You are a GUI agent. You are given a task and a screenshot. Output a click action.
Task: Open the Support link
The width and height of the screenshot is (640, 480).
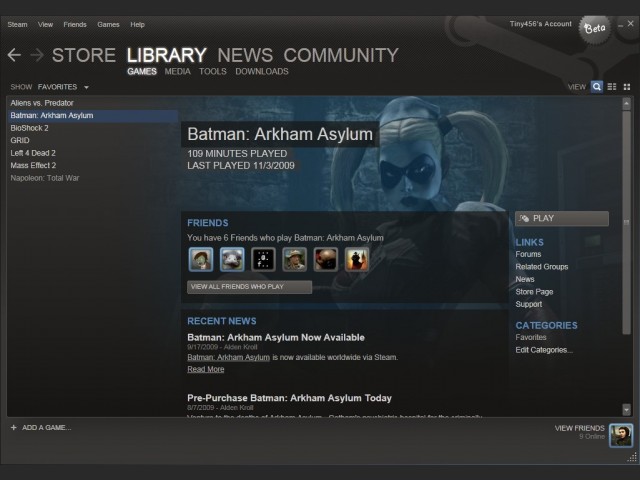[529, 304]
